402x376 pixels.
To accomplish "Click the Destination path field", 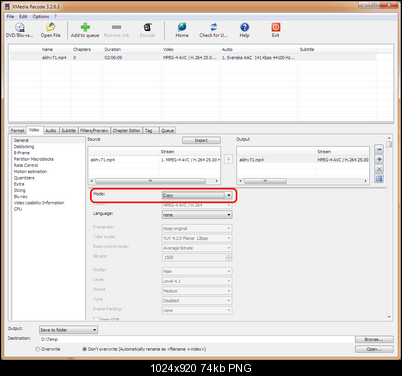I will 196,339.
